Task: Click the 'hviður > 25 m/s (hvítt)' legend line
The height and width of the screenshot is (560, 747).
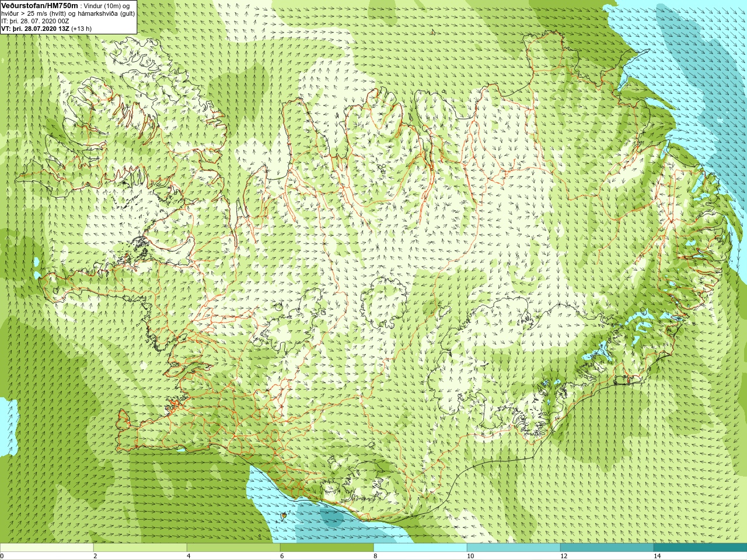Action: (34, 13)
